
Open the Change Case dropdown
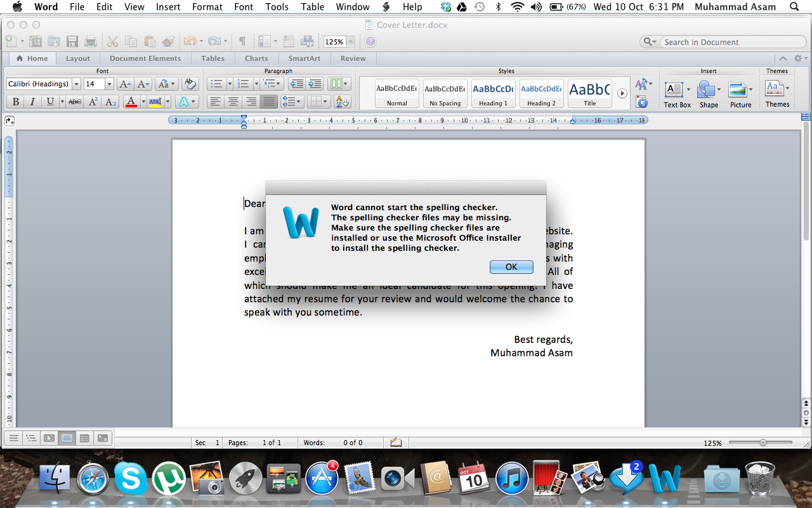tap(166, 84)
